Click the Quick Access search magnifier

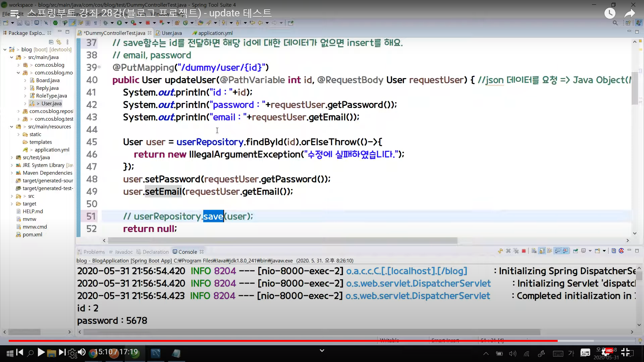click(x=615, y=23)
